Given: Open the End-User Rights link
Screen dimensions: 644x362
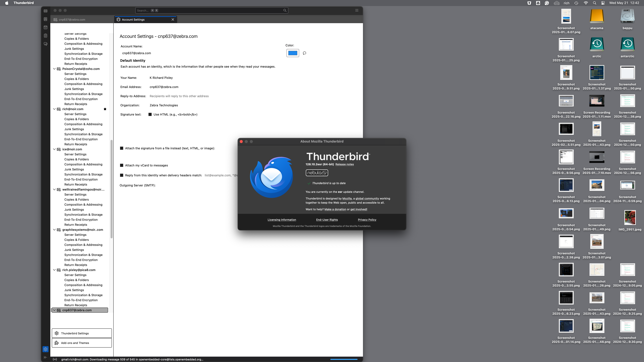Looking at the screenshot, I should [327, 220].
